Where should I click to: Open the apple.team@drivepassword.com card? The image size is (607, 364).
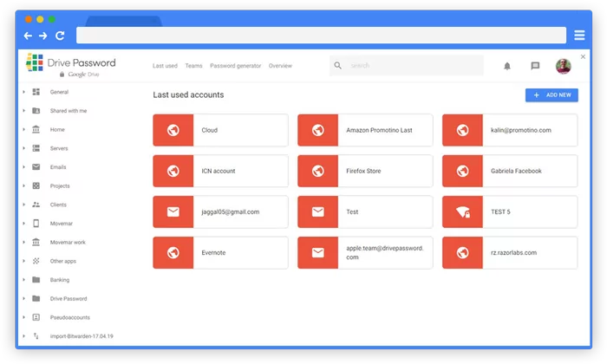365,252
